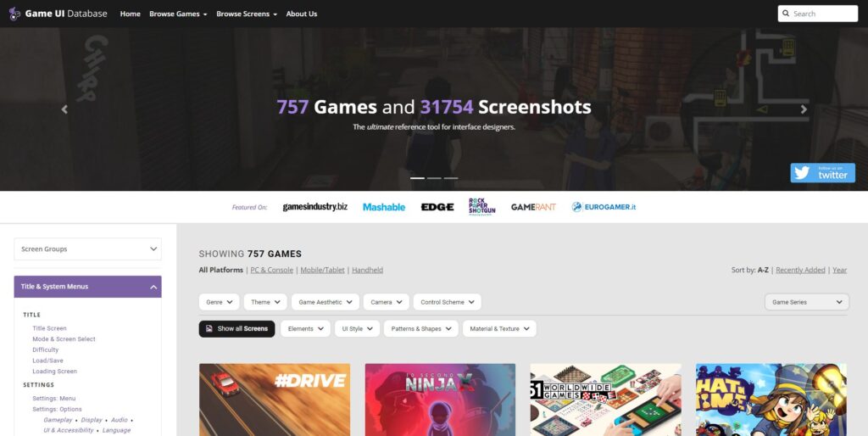Click the Rock Paper Shotgun logo
This screenshot has height=436, width=868.
click(481, 207)
